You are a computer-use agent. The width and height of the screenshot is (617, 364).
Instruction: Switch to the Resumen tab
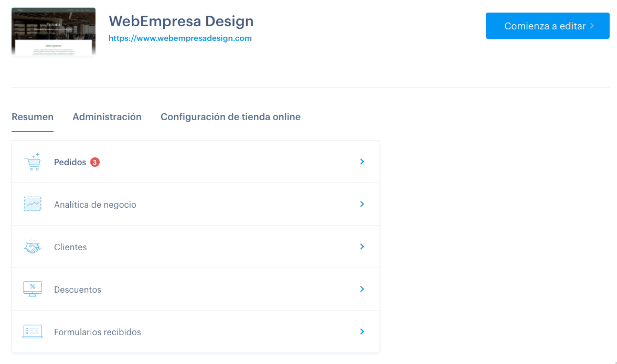tap(33, 117)
